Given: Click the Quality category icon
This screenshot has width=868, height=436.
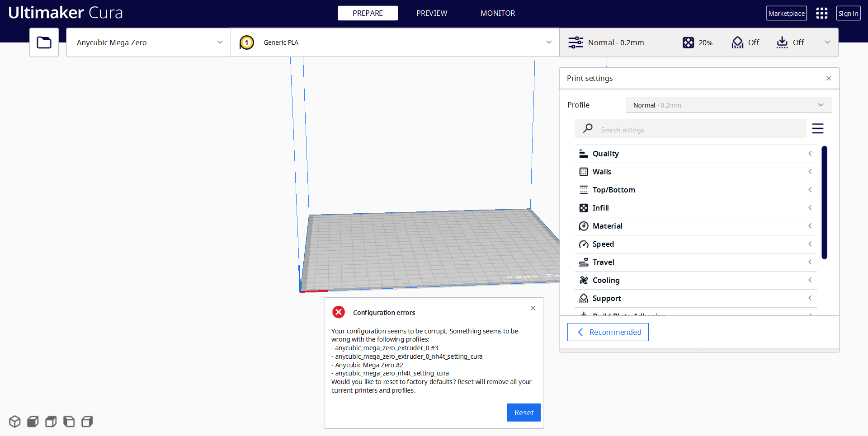Looking at the screenshot, I should click(x=584, y=154).
